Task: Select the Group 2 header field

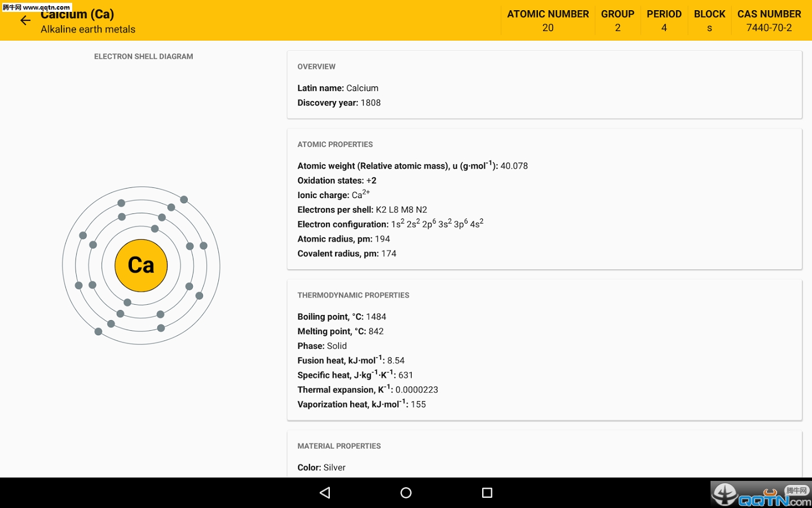Action: coord(617,21)
